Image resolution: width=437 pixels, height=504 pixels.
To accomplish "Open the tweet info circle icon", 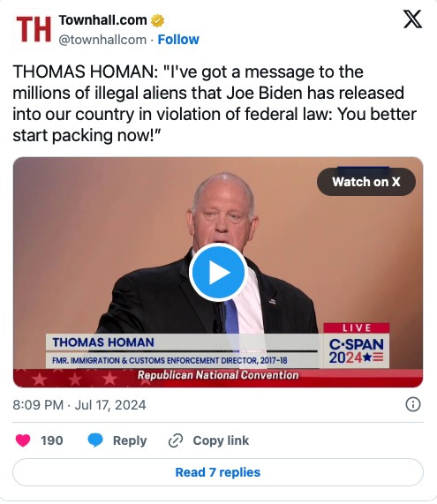I will [x=413, y=404].
